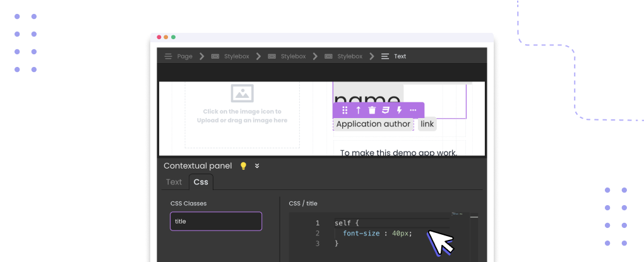Open more options ellipsis in purple toolbar
This screenshot has width=644, height=262.
413,110
